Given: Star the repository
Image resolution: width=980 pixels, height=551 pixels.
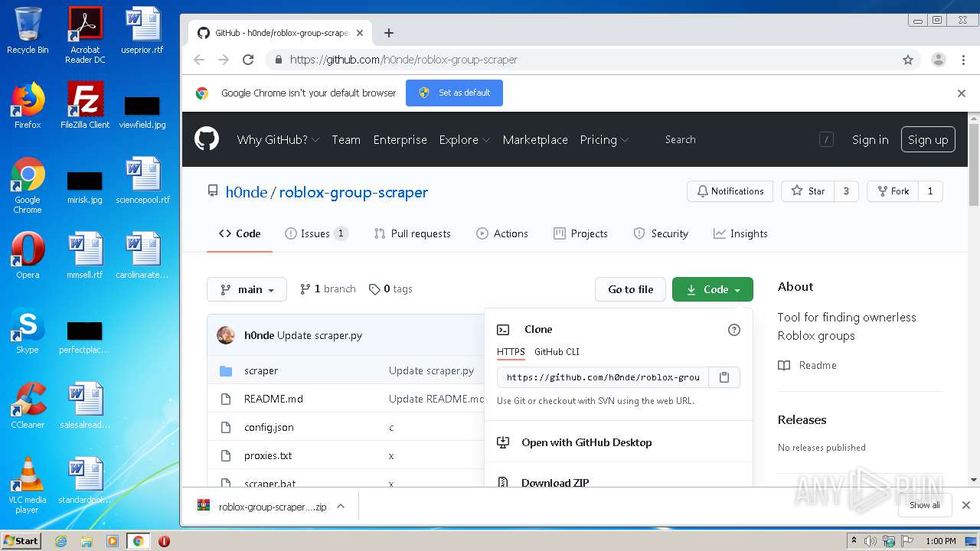Looking at the screenshot, I should click(x=808, y=191).
